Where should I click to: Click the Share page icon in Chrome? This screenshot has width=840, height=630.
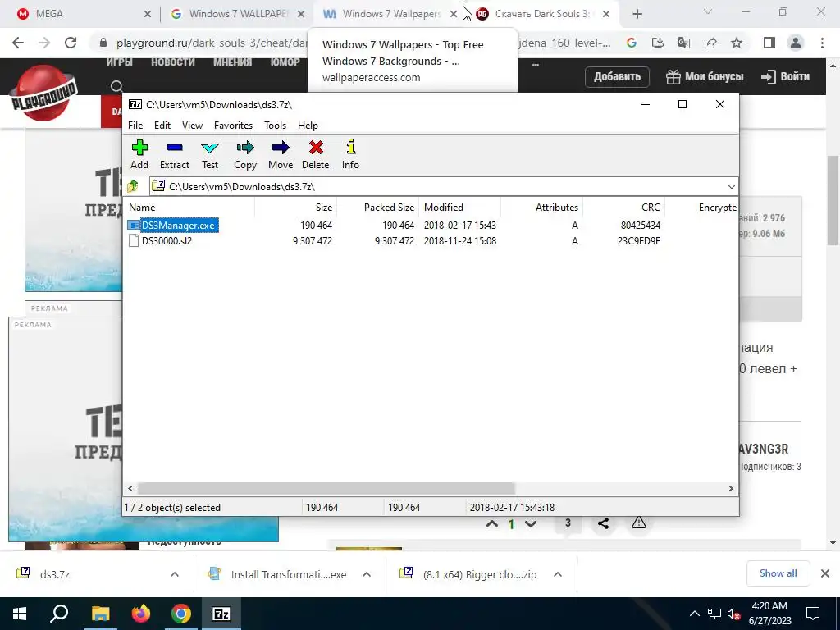[x=710, y=43]
